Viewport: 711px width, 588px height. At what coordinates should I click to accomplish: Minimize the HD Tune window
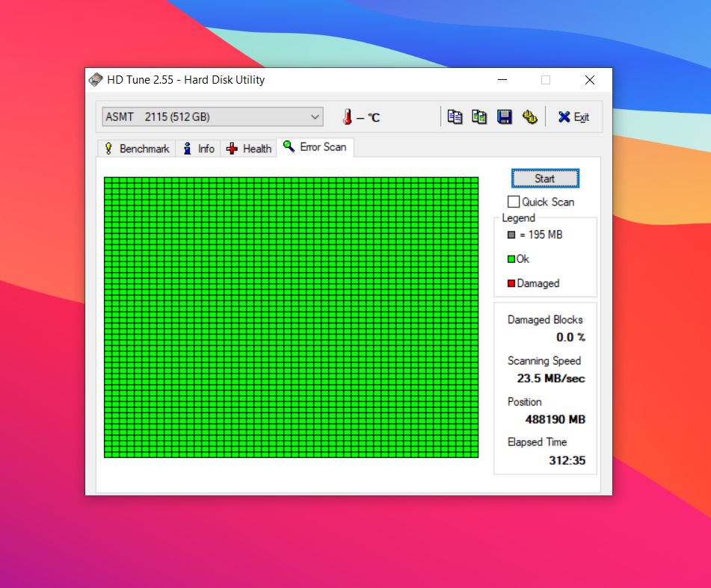502,80
